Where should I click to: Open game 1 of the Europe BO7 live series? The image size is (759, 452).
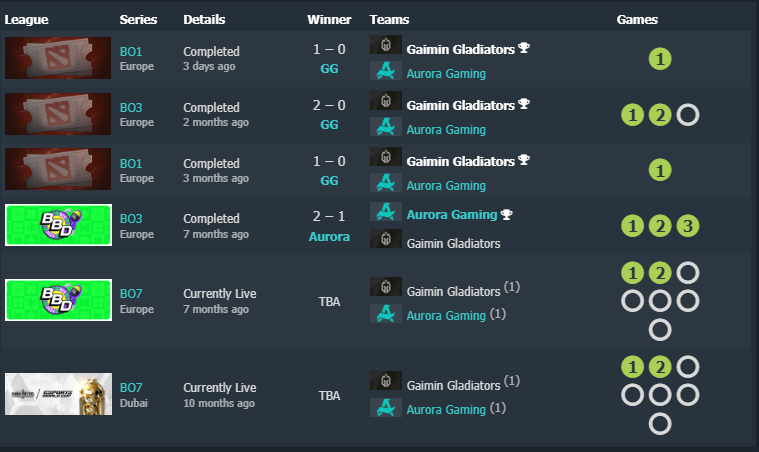coord(632,273)
